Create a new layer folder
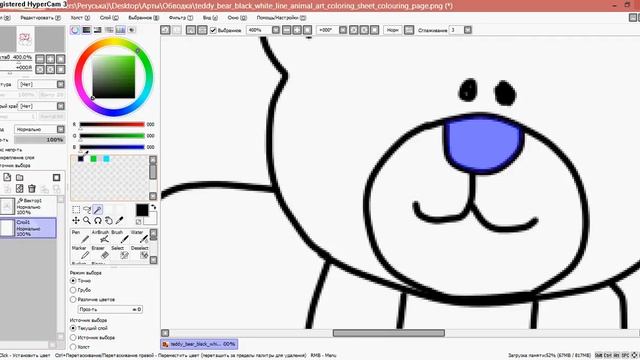The image size is (640, 360). coord(20,177)
